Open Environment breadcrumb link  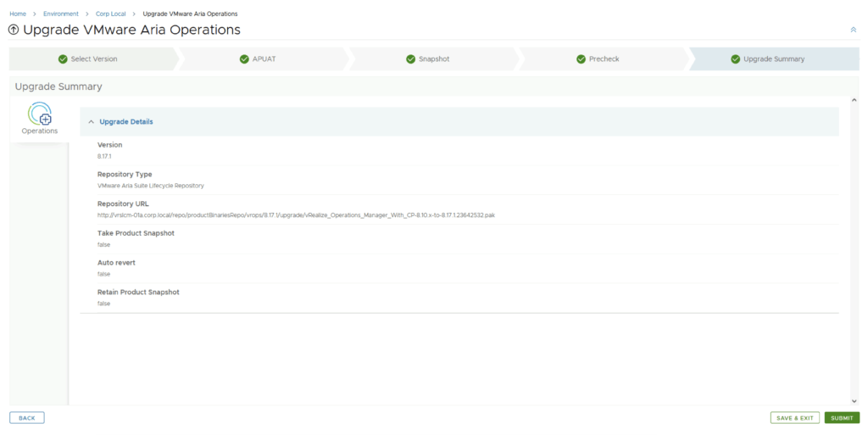pyautogui.click(x=61, y=14)
